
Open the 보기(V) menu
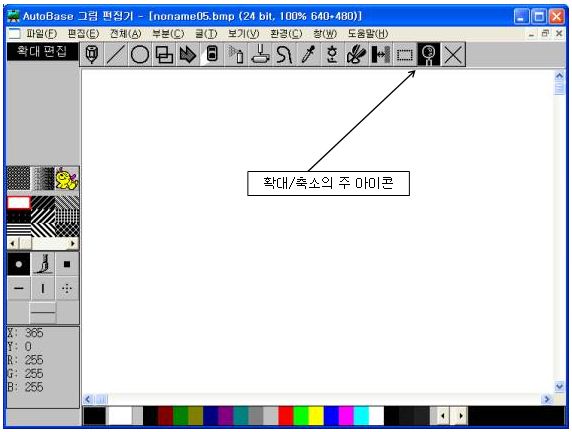(243, 34)
